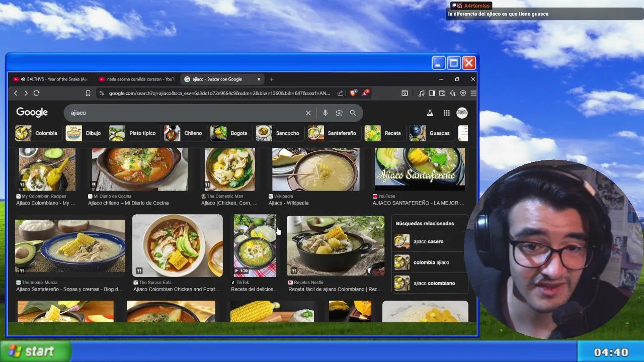
Task: Open The Domestic Man ajiaco result
Action: [x=229, y=203]
